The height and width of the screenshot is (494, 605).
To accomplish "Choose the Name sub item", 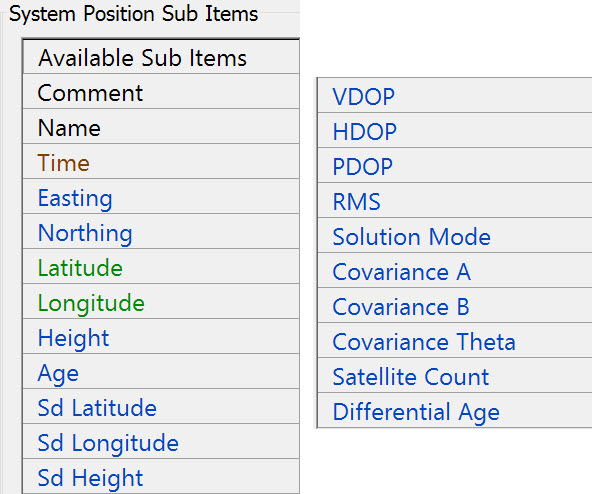I will pos(69,128).
